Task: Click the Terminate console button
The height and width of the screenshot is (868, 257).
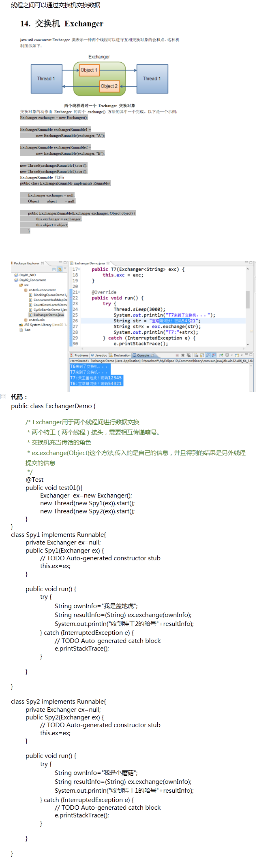Action: pyautogui.click(x=177, y=355)
